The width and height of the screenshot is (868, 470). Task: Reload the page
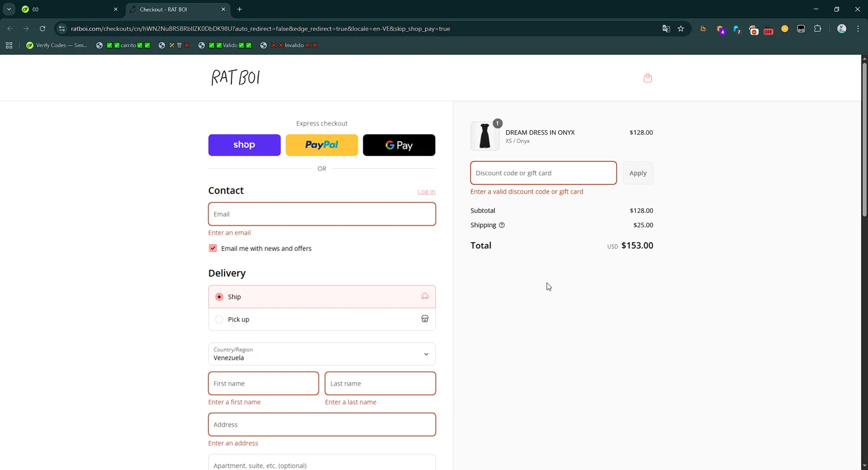coord(42,28)
